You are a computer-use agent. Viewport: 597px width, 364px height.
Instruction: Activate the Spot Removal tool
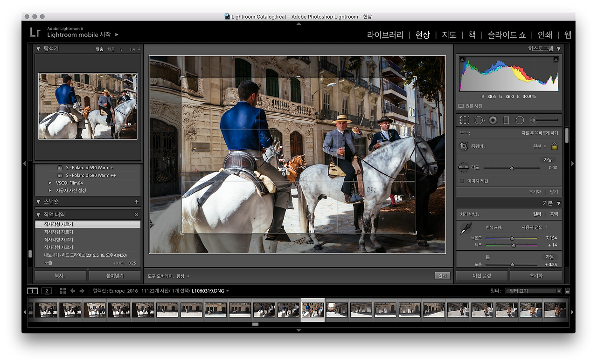pos(479,120)
